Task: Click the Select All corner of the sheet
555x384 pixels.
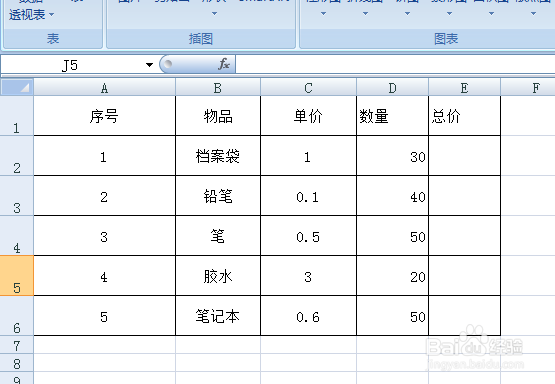Action: (x=17, y=87)
